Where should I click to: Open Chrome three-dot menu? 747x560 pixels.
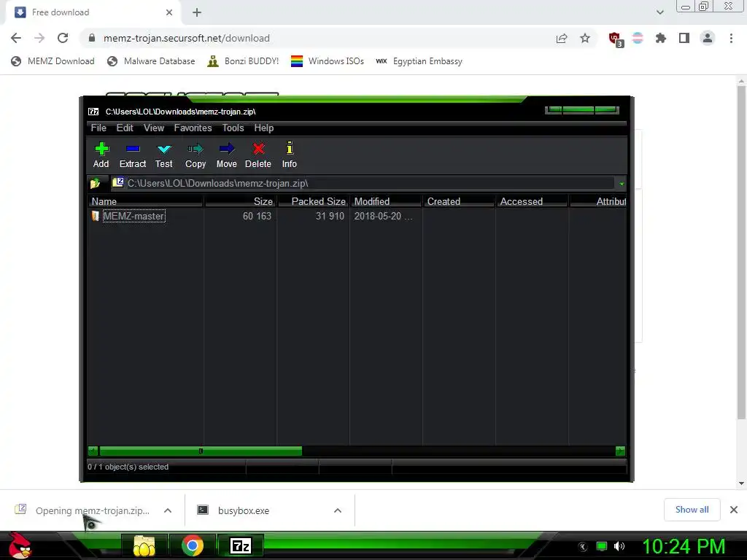[x=731, y=38]
